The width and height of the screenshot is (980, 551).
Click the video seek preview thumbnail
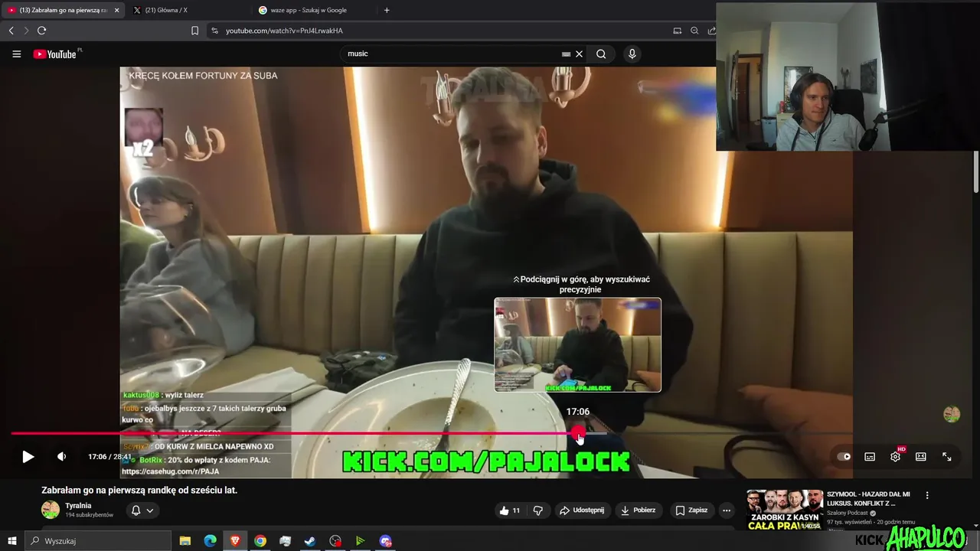click(x=577, y=345)
